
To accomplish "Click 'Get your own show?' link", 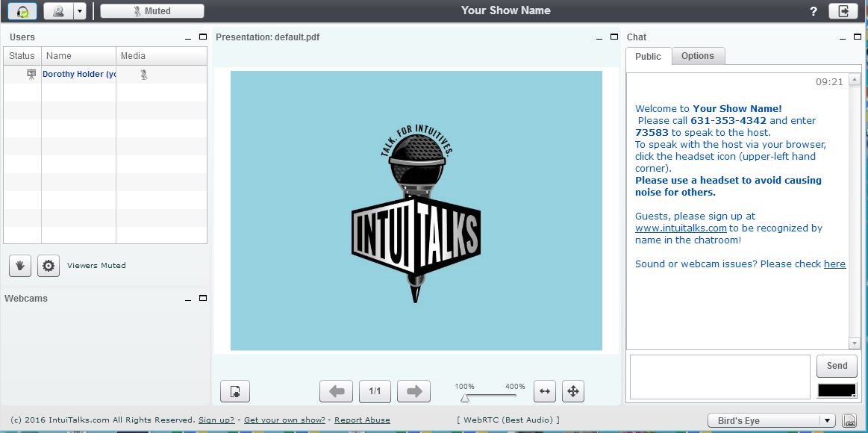I will 284,420.
